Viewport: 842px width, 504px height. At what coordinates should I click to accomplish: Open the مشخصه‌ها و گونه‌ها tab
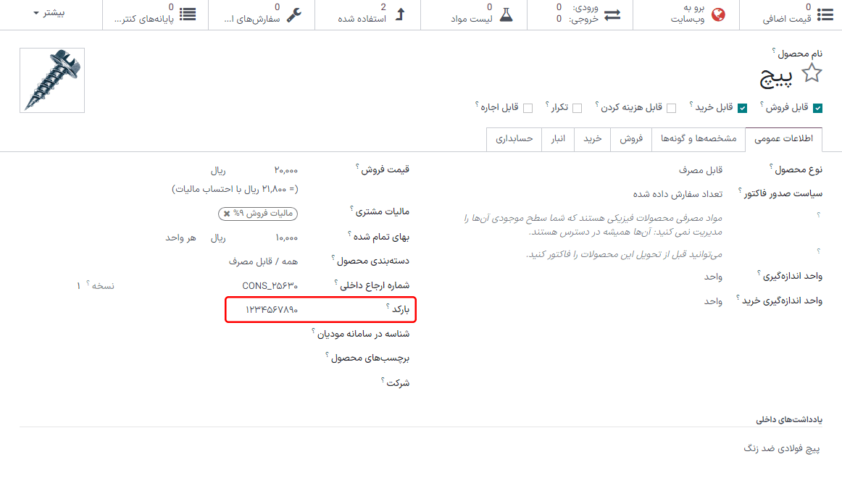pos(699,138)
